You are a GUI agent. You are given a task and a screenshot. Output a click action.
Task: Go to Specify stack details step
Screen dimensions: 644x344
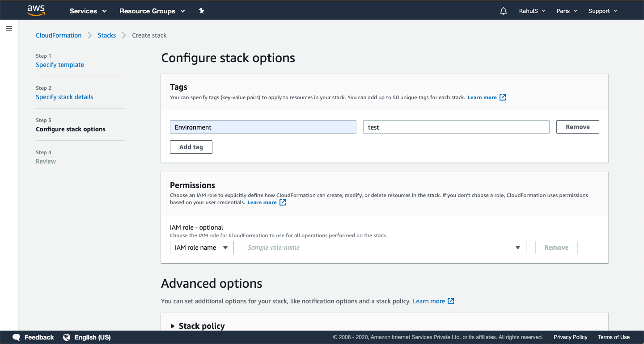[64, 97]
